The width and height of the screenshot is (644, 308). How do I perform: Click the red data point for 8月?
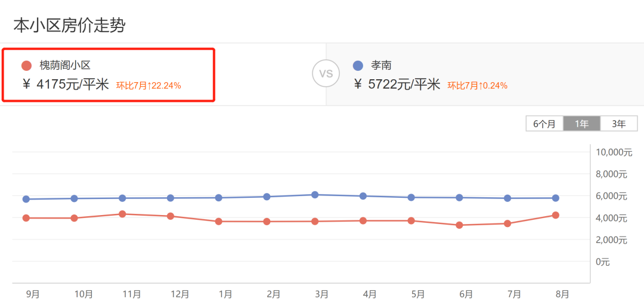[555, 215]
